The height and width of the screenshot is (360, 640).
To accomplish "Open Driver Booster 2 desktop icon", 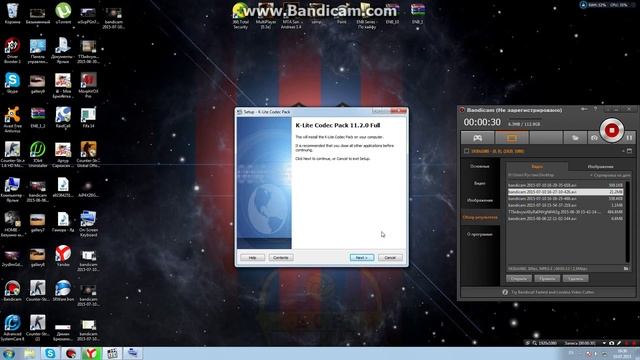I will click(12, 50).
